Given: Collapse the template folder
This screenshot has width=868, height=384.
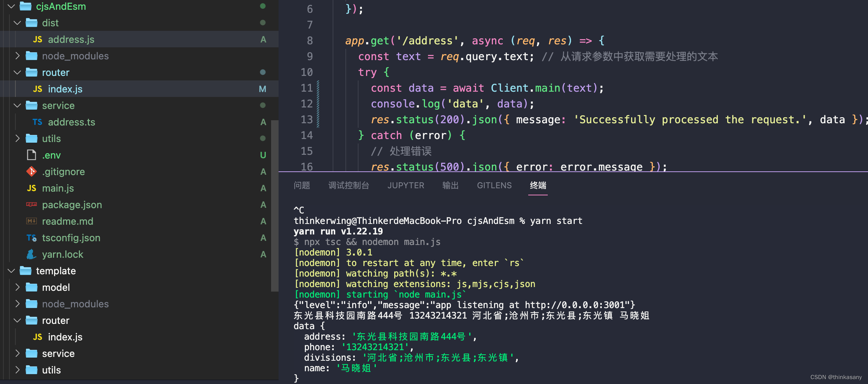Looking at the screenshot, I should (11, 271).
